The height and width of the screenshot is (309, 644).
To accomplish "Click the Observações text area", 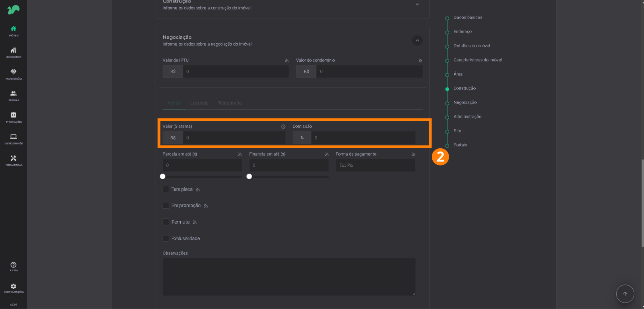I will pyautogui.click(x=289, y=277).
